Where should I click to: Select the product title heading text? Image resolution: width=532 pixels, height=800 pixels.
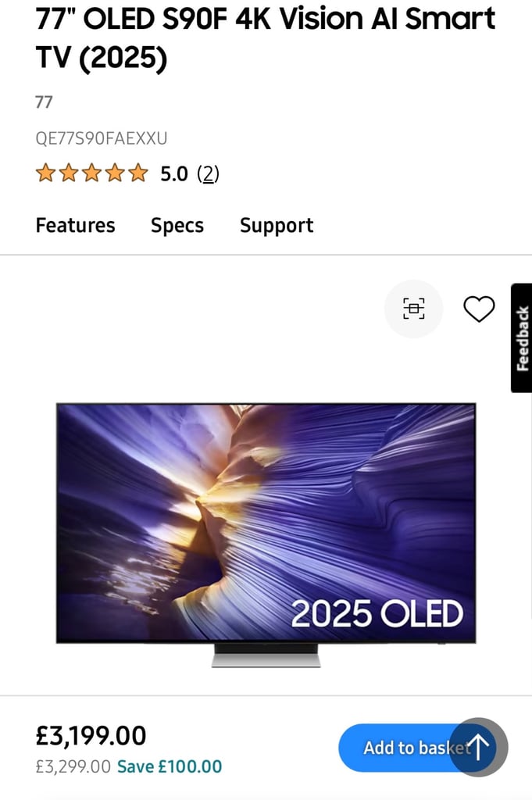(x=266, y=37)
